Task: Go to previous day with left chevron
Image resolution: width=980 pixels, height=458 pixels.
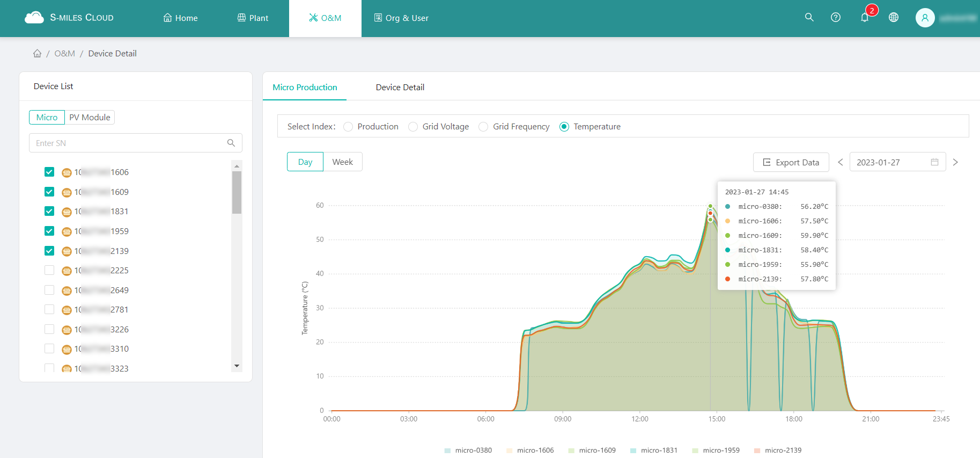Action: click(x=841, y=162)
